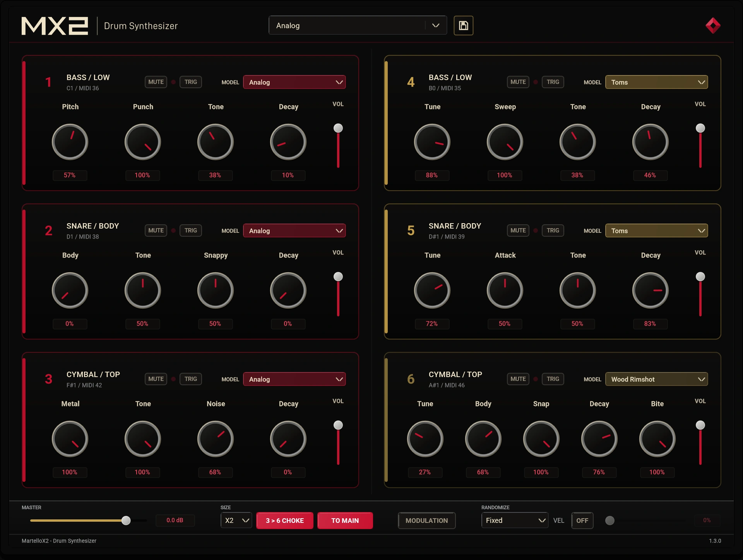This screenshot has width=743, height=560.
Task: Click the TO MAIN button
Action: point(345,521)
